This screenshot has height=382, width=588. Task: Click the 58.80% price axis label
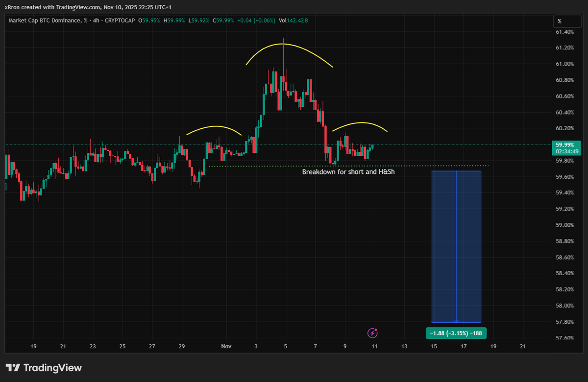[x=564, y=241]
